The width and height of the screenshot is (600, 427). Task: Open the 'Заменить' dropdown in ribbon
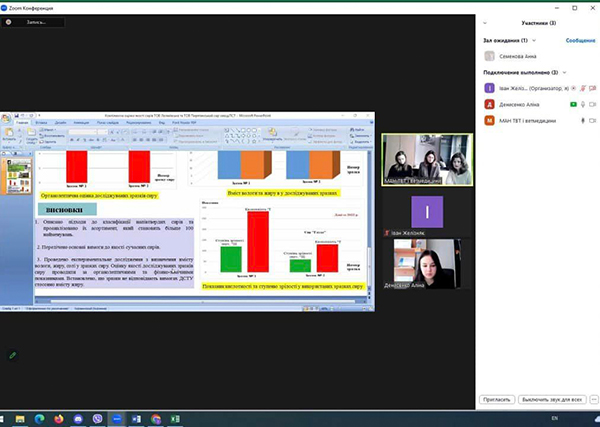point(360,136)
